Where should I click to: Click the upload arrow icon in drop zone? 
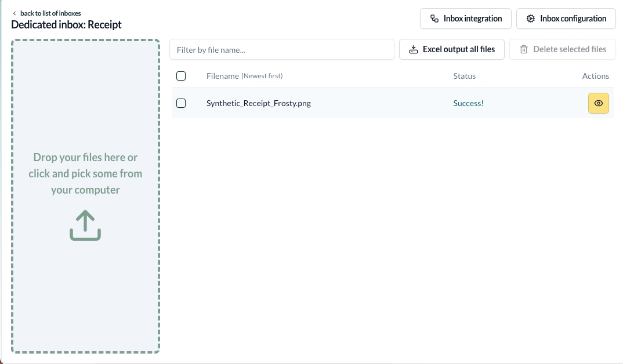(85, 225)
